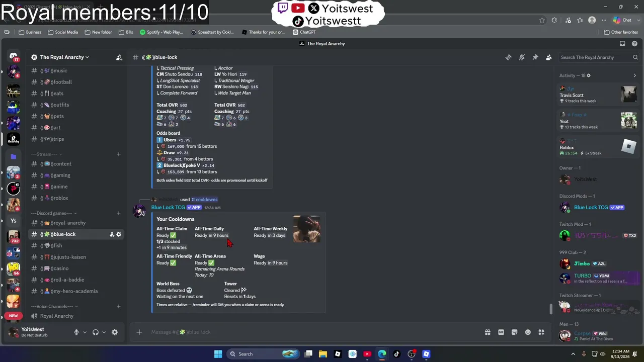Open the Discord help icon
The image size is (644, 362).
click(635, 44)
